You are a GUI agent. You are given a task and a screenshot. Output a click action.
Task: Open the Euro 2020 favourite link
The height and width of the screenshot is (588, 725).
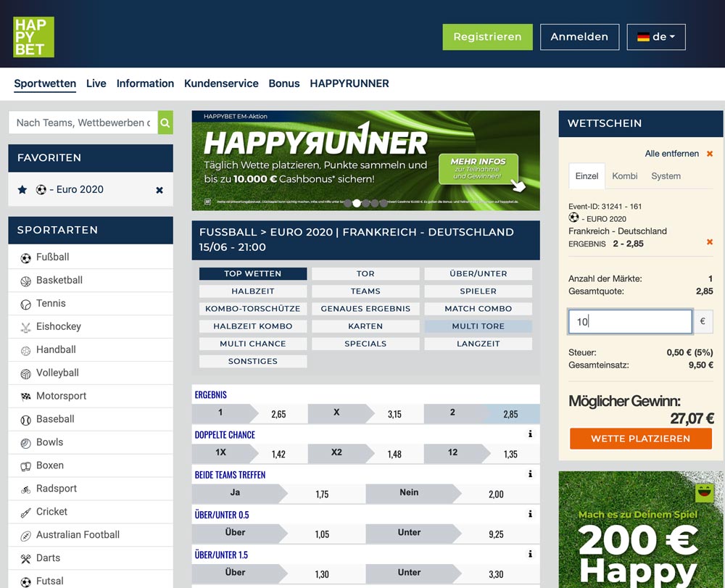coord(80,189)
